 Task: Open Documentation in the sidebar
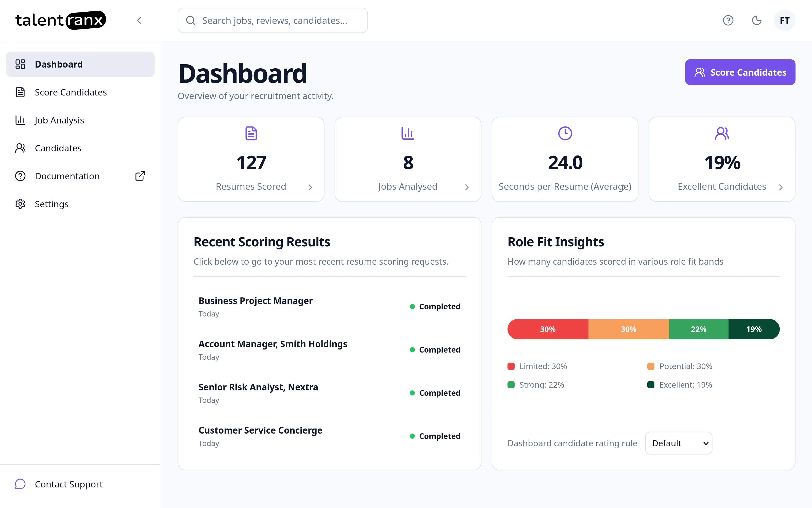pyautogui.click(x=80, y=176)
